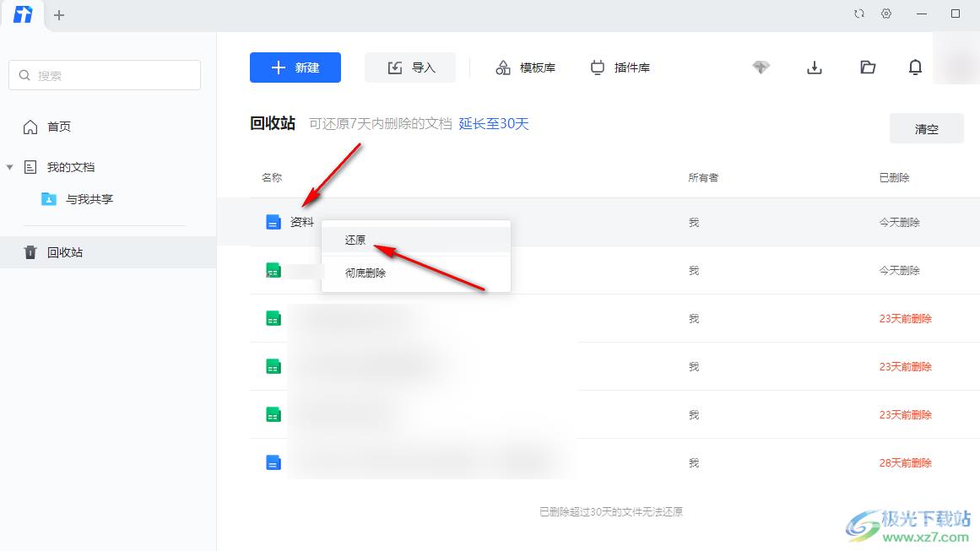Open 我的文档 in sidebar

click(x=71, y=167)
